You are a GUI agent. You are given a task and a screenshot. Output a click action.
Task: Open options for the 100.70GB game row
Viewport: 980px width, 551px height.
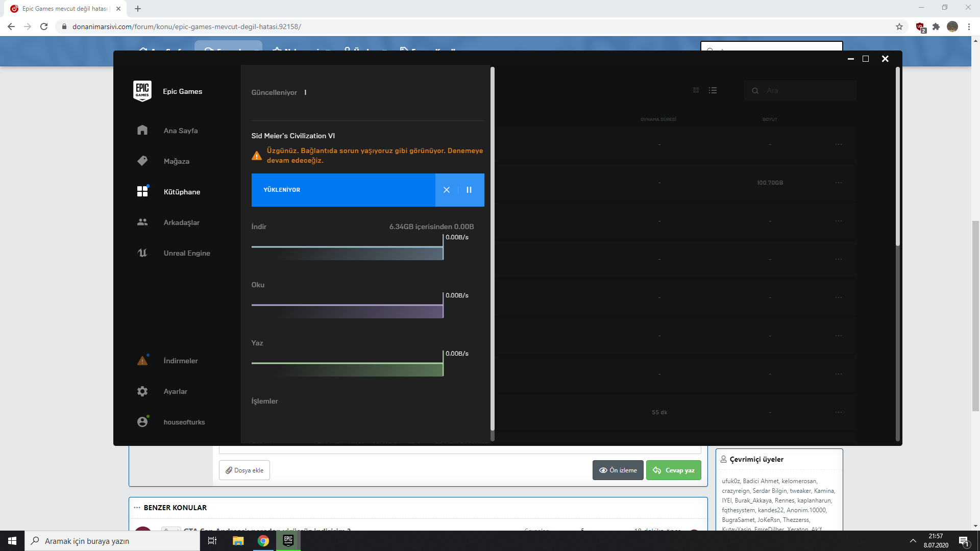coord(839,183)
